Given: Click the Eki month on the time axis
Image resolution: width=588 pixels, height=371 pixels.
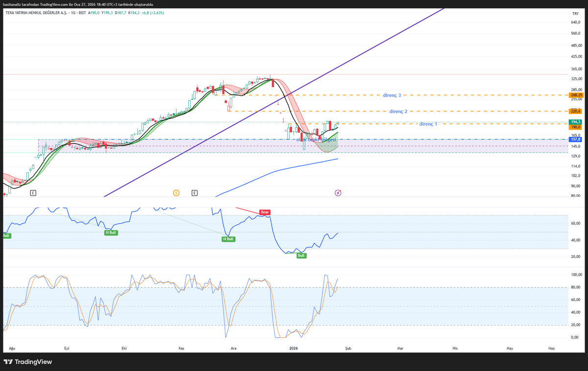Looking at the screenshot, I should (124, 348).
